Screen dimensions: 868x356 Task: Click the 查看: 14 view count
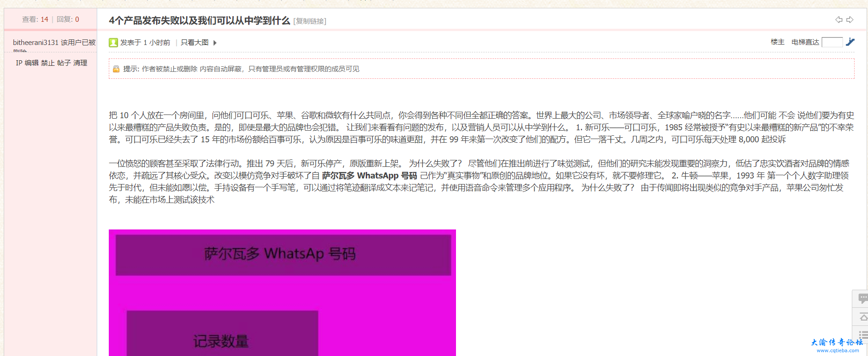click(x=35, y=19)
